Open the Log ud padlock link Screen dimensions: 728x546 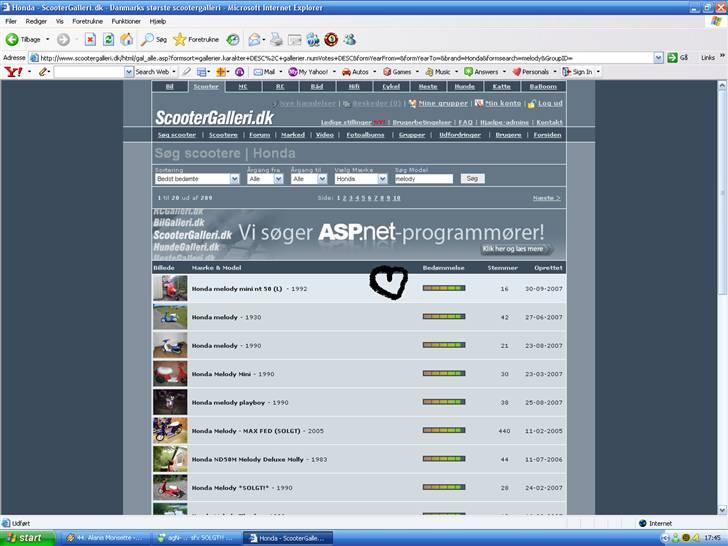click(x=544, y=103)
